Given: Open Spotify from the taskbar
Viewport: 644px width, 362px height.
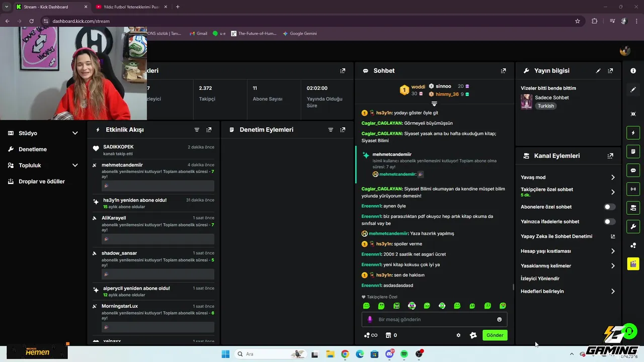Looking at the screenshot, I should pos(404,354).
